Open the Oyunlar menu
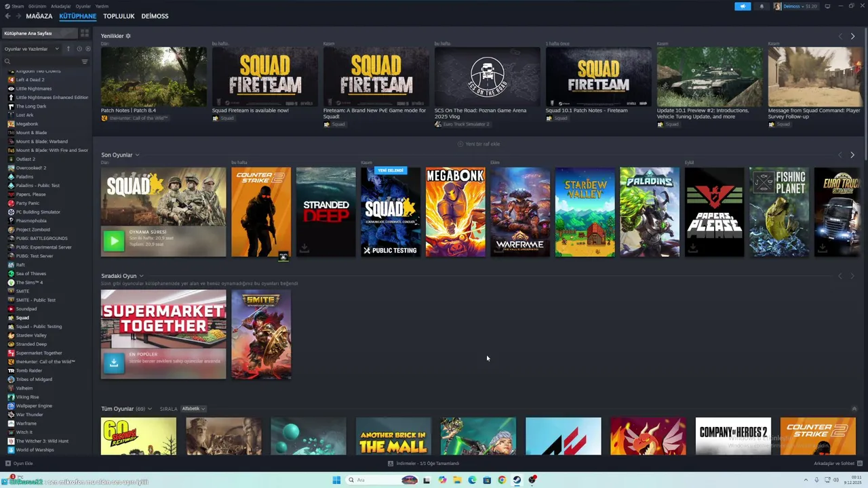 pos(83,6)
